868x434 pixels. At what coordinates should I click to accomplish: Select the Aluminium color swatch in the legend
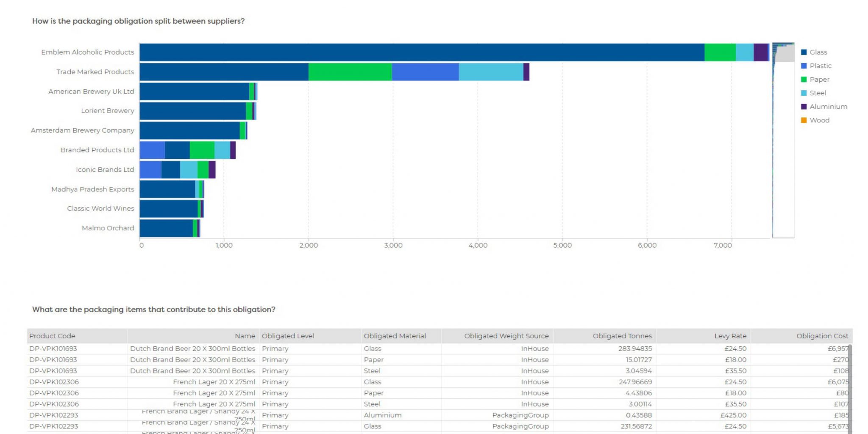pos(804,106)
